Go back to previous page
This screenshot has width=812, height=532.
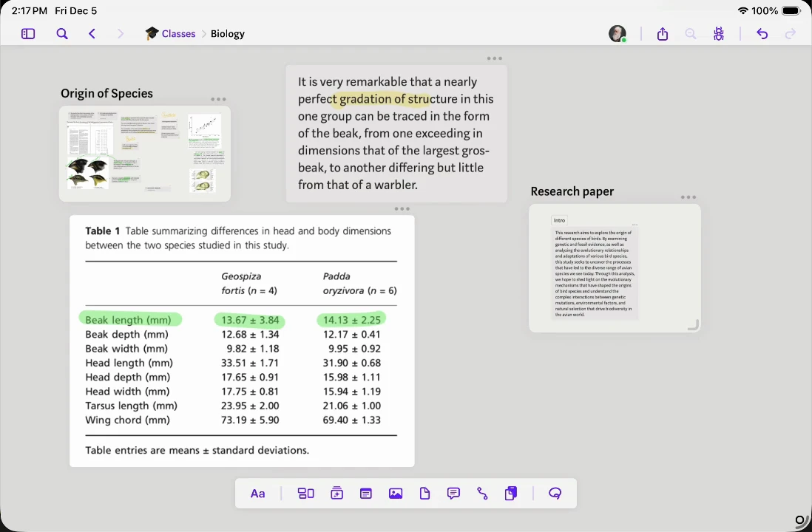tap(92, 34)
